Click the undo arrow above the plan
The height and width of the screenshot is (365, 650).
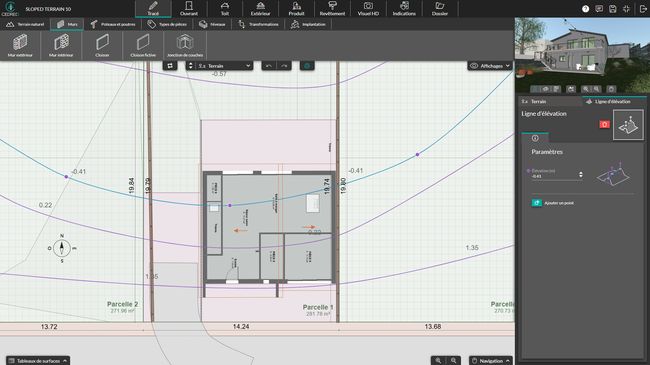coord(269,66)
